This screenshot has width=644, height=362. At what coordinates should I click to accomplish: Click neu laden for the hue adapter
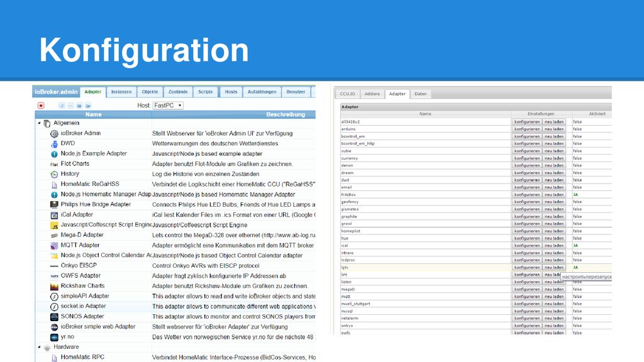click(554, 238)
